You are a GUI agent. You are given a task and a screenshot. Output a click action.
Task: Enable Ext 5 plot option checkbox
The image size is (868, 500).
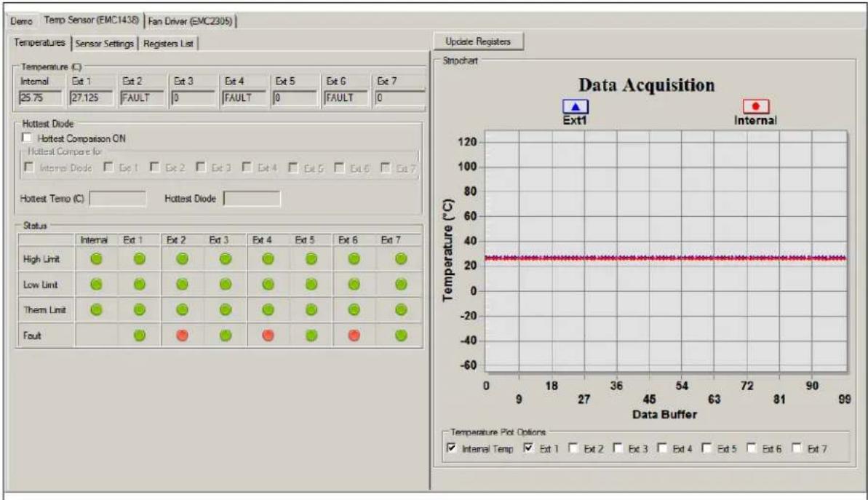coord(707,448)
